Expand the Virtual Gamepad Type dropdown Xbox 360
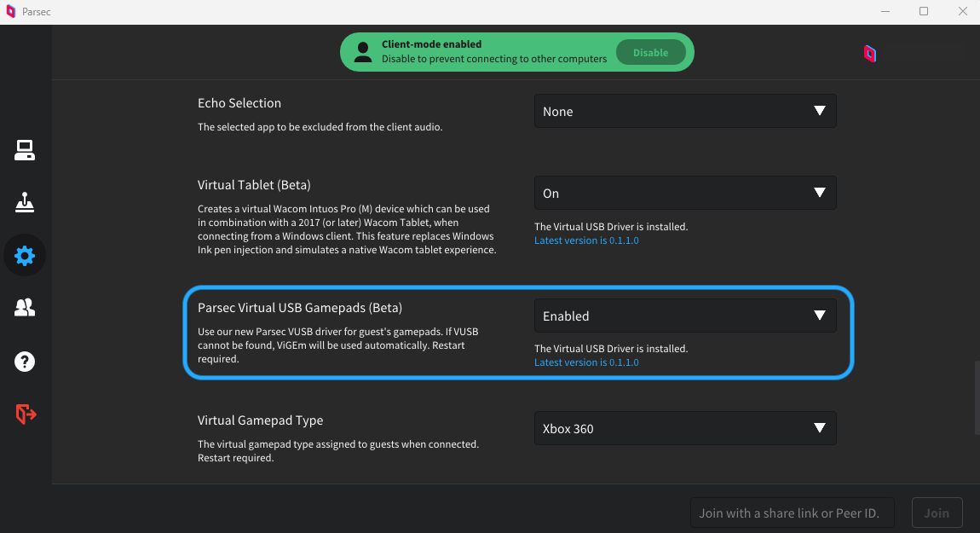The image size is (980, 533). tap(685, 428)
